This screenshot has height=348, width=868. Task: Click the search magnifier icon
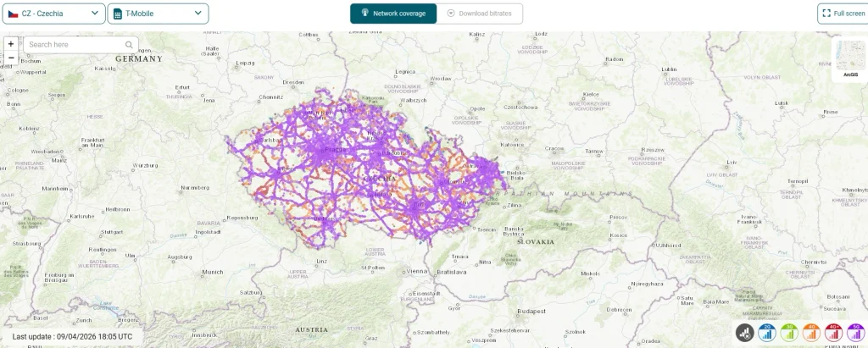click(x=129, y=45)
